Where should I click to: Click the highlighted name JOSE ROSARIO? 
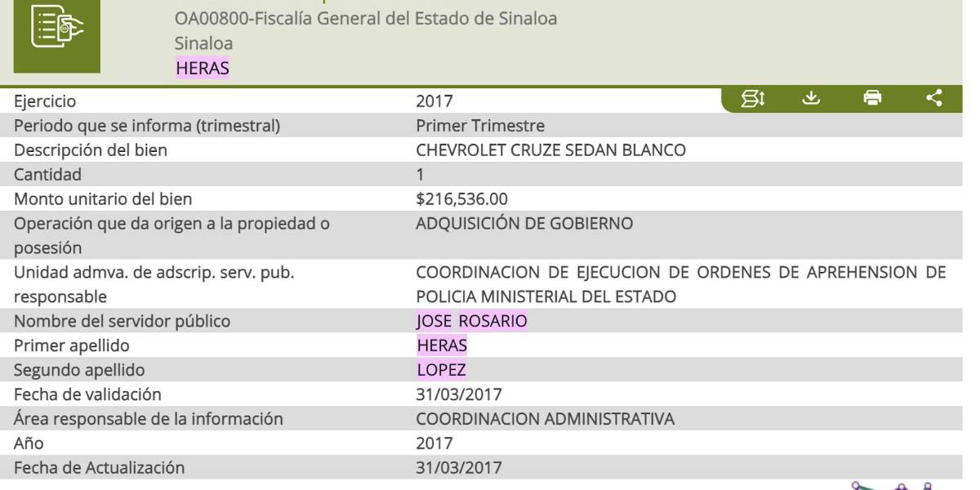[471, 321]
